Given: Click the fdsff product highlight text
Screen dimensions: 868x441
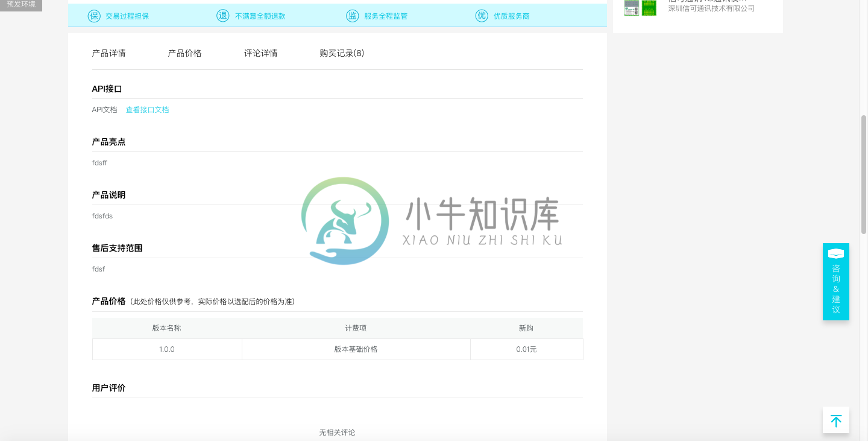Looking at the screenshot, I should [99, 163].
